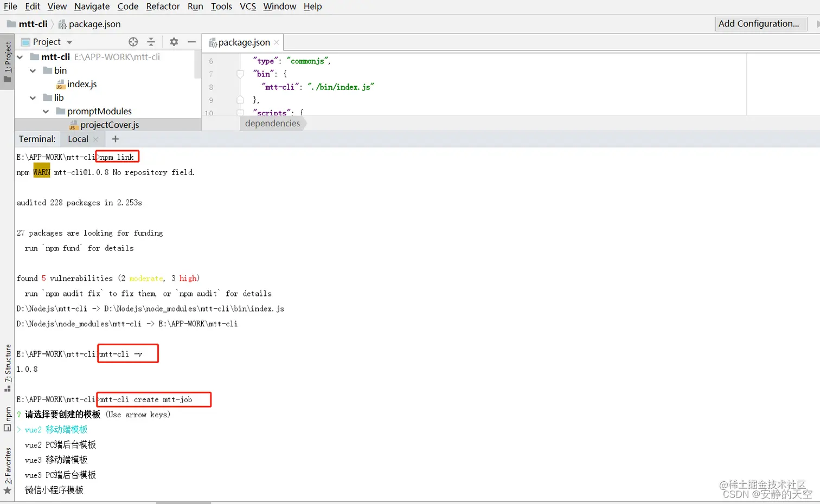Click the fold end marker at line 9

pyautogui.click(x=240, y=100)
